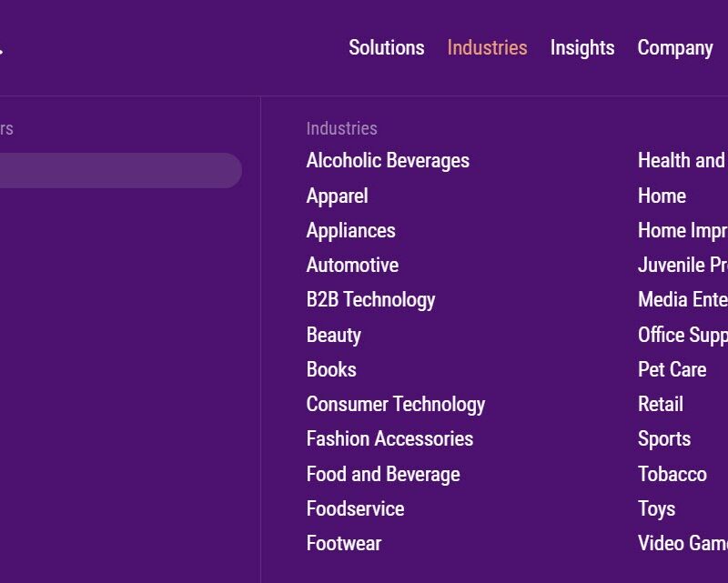The height and width of the screenshot is (583, 728).
Task: Select Books in the industries list
Action: click(x=331, y=369)
